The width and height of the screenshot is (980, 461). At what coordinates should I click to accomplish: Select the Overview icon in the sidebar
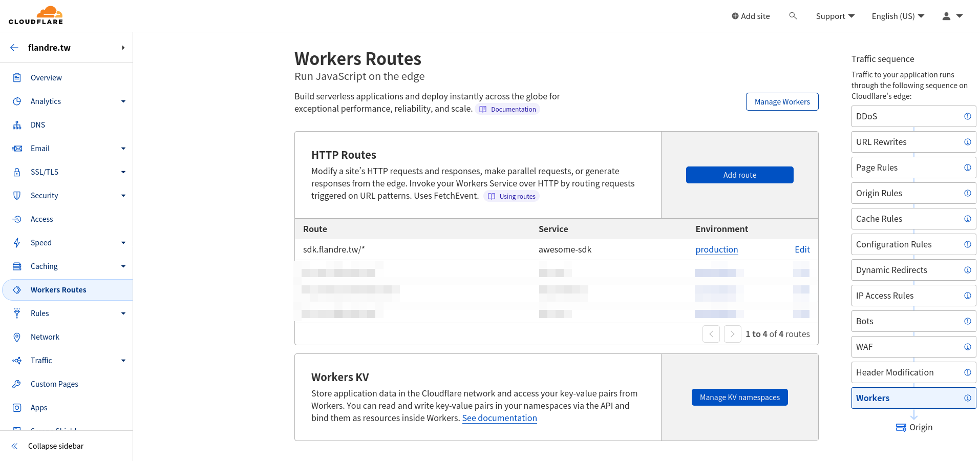coord(16,77)
